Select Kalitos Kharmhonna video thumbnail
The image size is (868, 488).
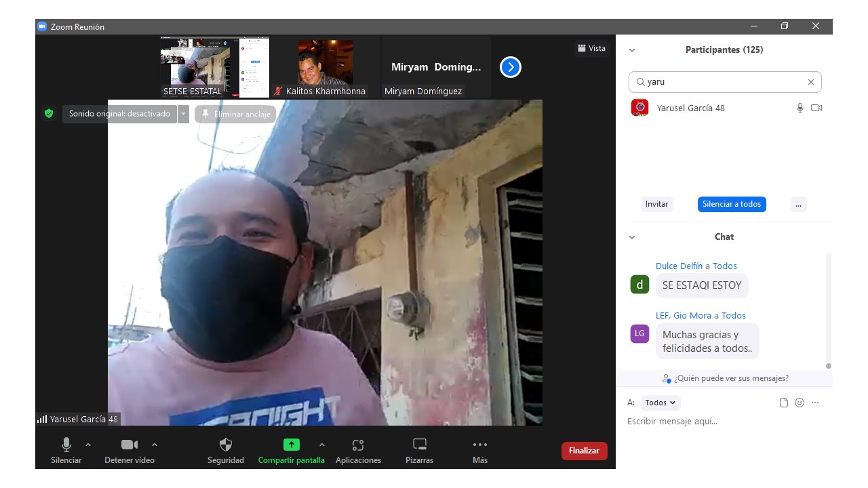325,68
